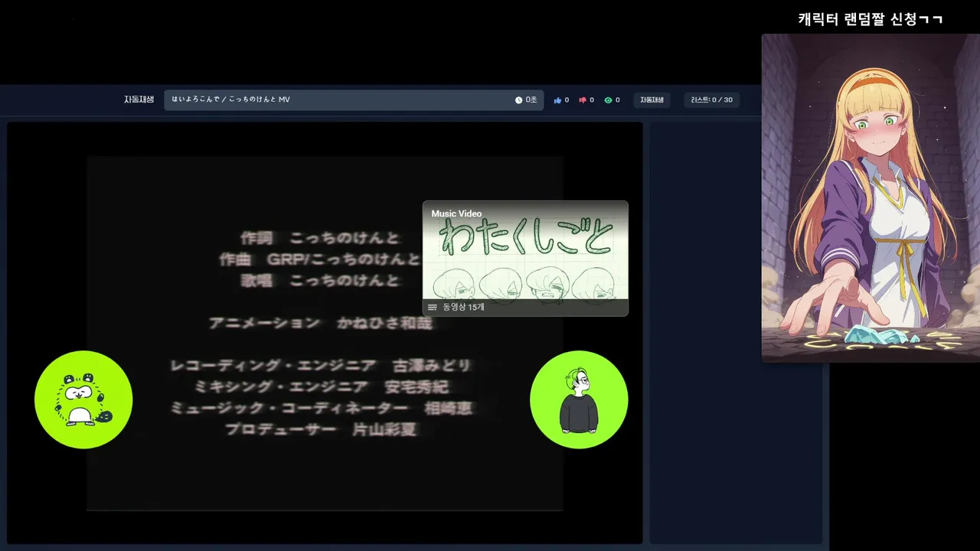Click the song title field はいよろこんで
Image resolution: width=980 pixels, height=551 pixels.
[x=354, y=100]
